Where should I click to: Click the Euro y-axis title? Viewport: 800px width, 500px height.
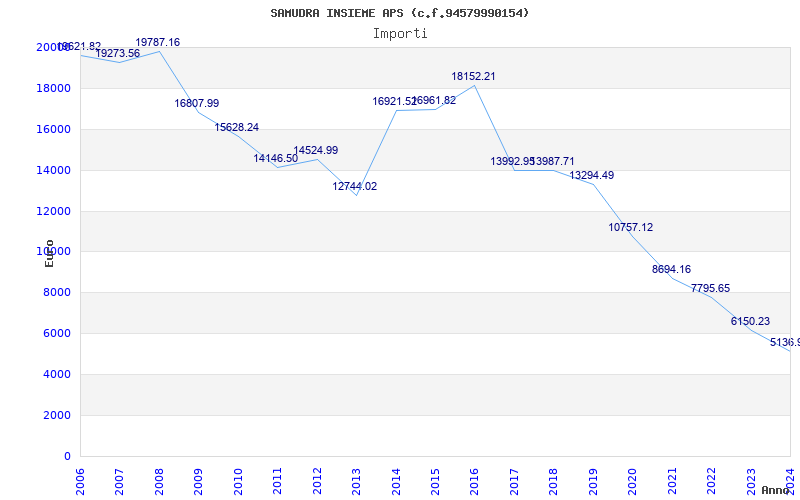click(49, 253)
